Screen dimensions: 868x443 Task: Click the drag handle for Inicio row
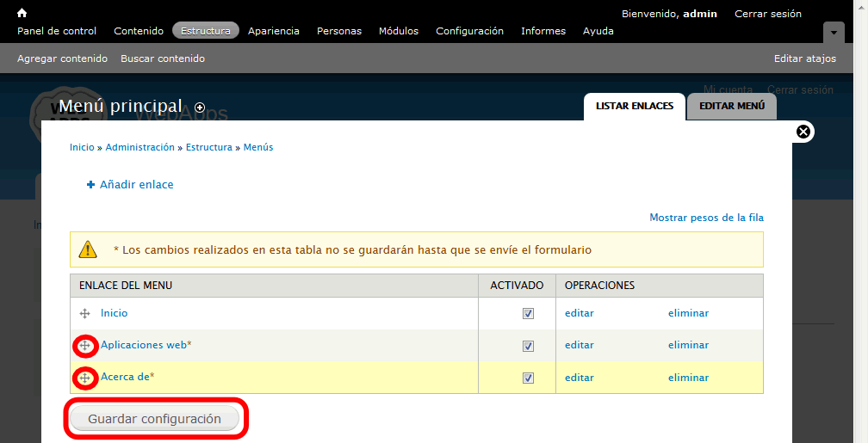84,314
